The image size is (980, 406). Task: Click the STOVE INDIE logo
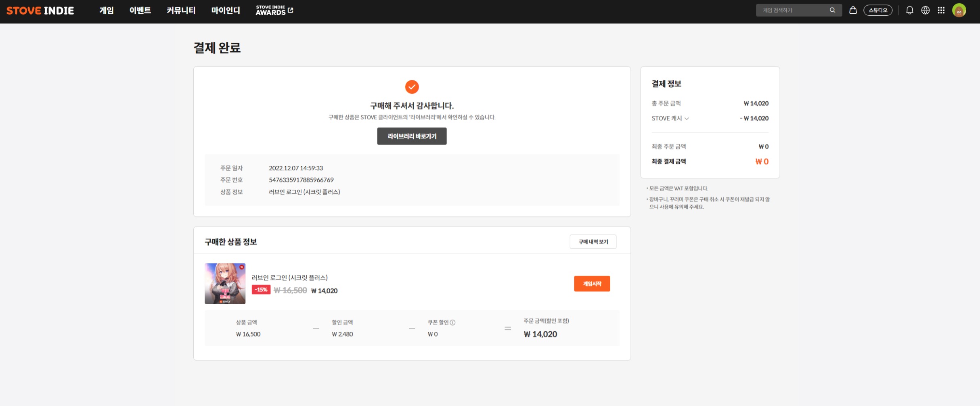[x=40, y=10]
